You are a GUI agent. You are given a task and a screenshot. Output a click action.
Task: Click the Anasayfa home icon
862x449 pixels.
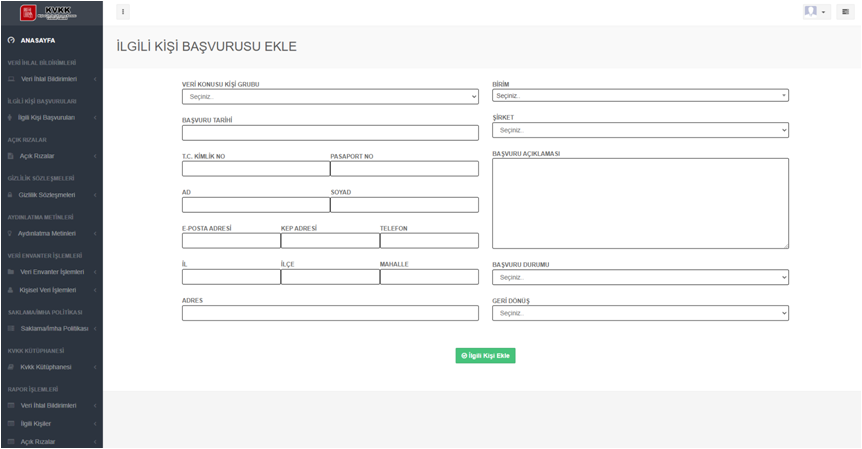(11, 40)
